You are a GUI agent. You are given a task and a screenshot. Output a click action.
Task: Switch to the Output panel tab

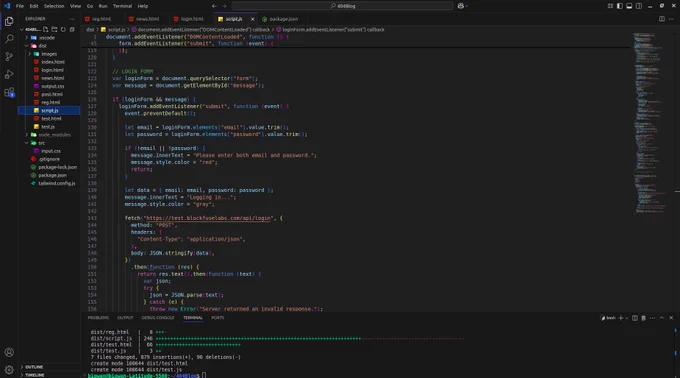[125, 318]
